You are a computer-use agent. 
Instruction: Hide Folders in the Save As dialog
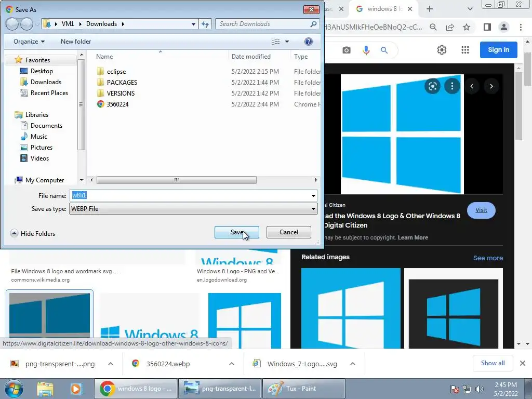click(33, 233)
